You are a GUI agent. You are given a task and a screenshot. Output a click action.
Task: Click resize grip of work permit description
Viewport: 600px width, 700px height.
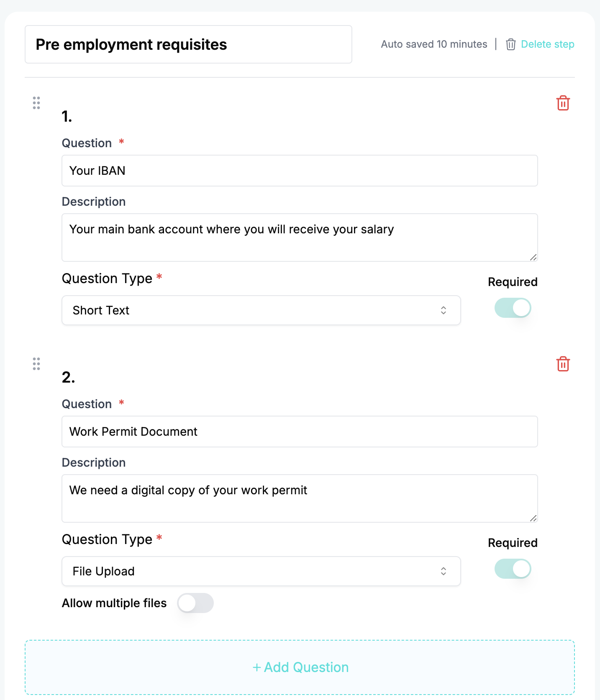point(533,518)
